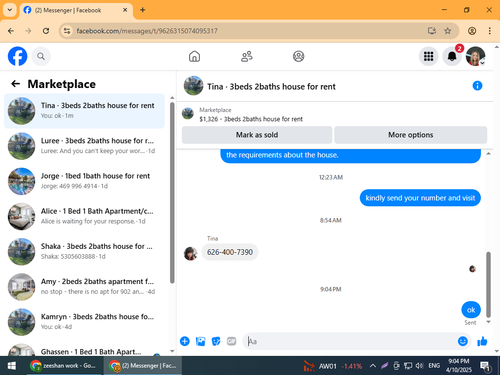This screenshot has width=500, height=375.
Task: Open the notifications bell icon
Action: [x=452, y=56]
